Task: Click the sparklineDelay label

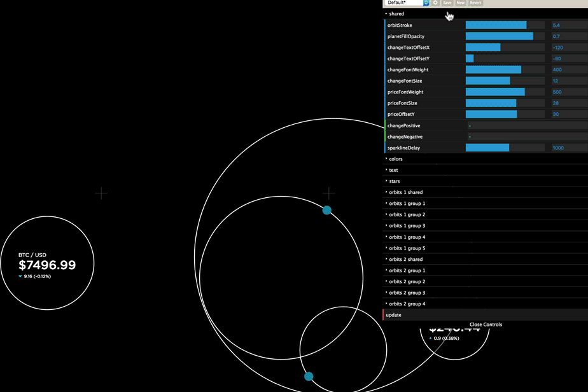Action: [403, 148]
